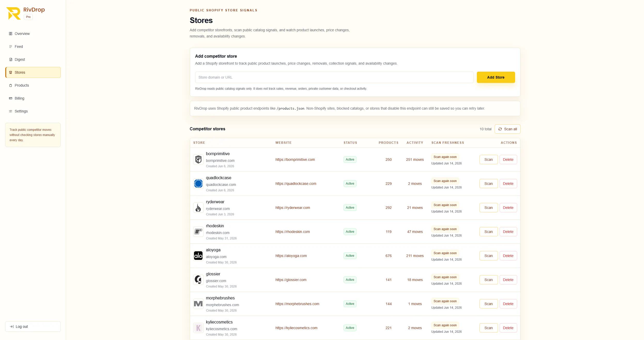Click the Overview grid icon in sidebar

click(x=11, y=34)
